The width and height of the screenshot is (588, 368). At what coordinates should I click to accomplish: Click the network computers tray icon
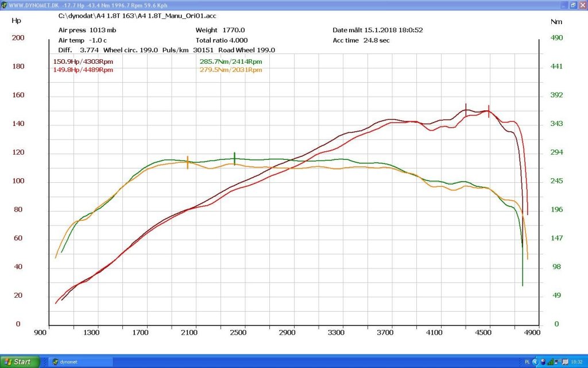[565, 362]
